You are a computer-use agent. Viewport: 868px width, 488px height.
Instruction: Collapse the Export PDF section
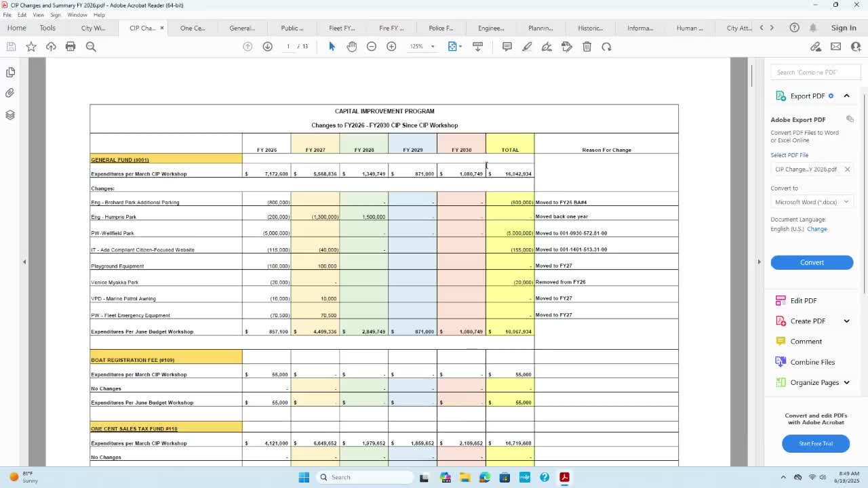(x=846, y=96)
